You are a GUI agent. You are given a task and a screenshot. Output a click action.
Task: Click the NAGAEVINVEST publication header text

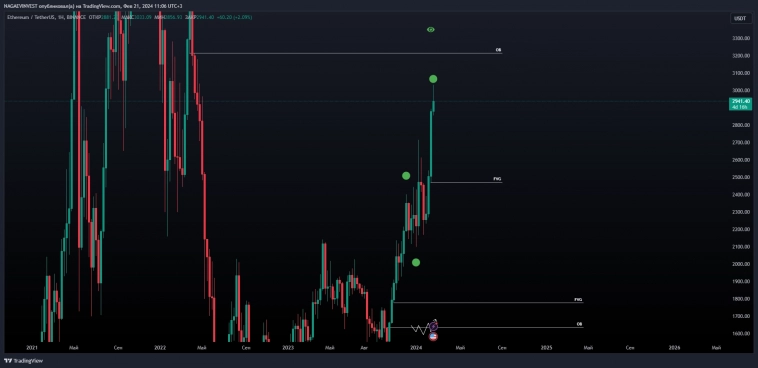tap(93, 6)
